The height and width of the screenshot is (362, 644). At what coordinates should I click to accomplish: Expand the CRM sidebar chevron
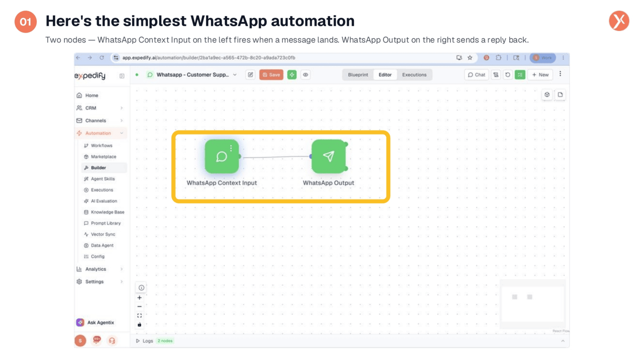click(122, 108)
